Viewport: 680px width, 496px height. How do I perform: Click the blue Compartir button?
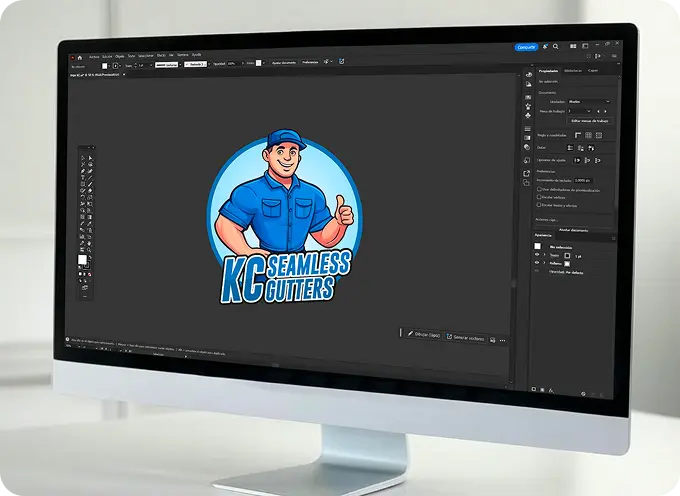click(526, 48)
